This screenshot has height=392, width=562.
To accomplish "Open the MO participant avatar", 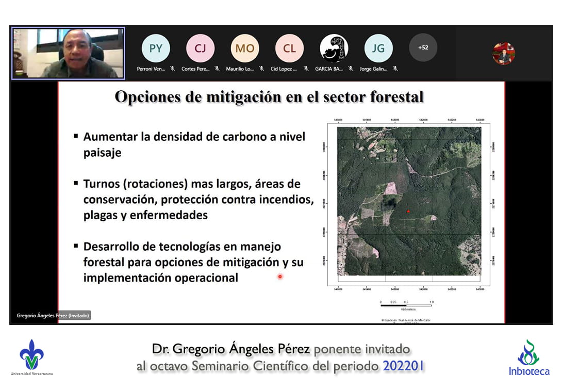I will (245, 48).
